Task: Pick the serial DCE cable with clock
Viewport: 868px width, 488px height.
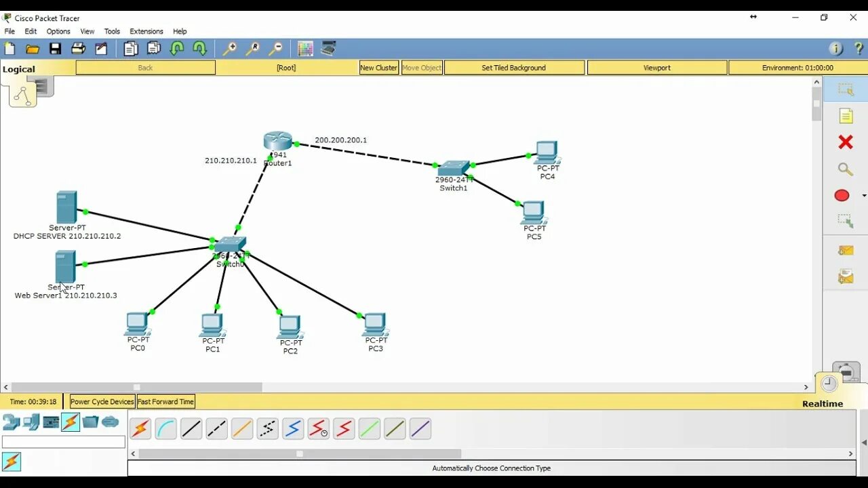Action: point(318,428)
